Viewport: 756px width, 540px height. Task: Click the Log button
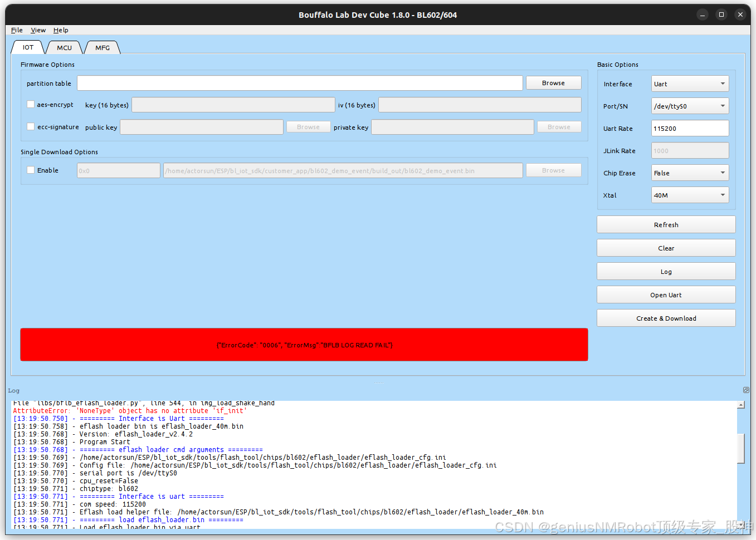(x=666, y=272)
